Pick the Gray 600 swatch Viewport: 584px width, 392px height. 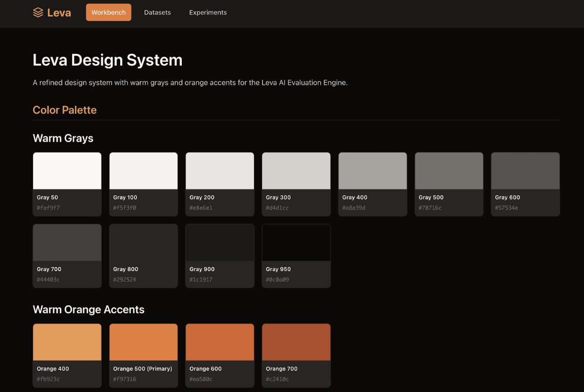pos(525,171)
